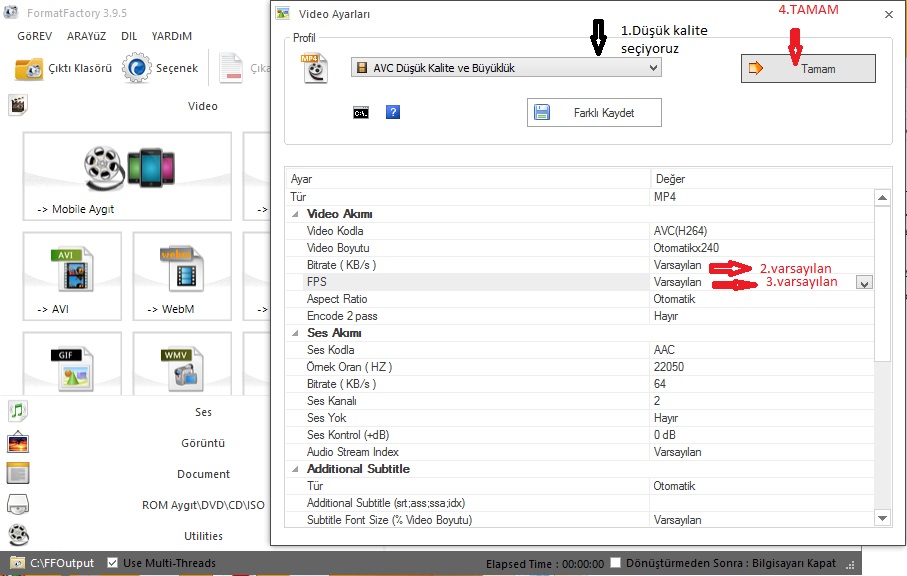Enable Dönüştürmeden Sonra Bilgisayarı Kapat checkbox
The image size is (907, 576).
click(615, 563)
